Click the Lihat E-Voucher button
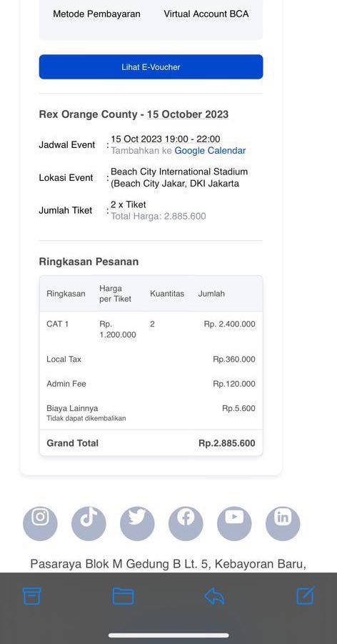 [151, 67]
